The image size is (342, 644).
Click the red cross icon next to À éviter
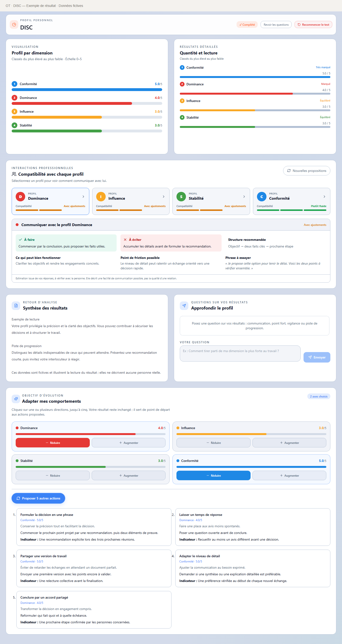125,239
